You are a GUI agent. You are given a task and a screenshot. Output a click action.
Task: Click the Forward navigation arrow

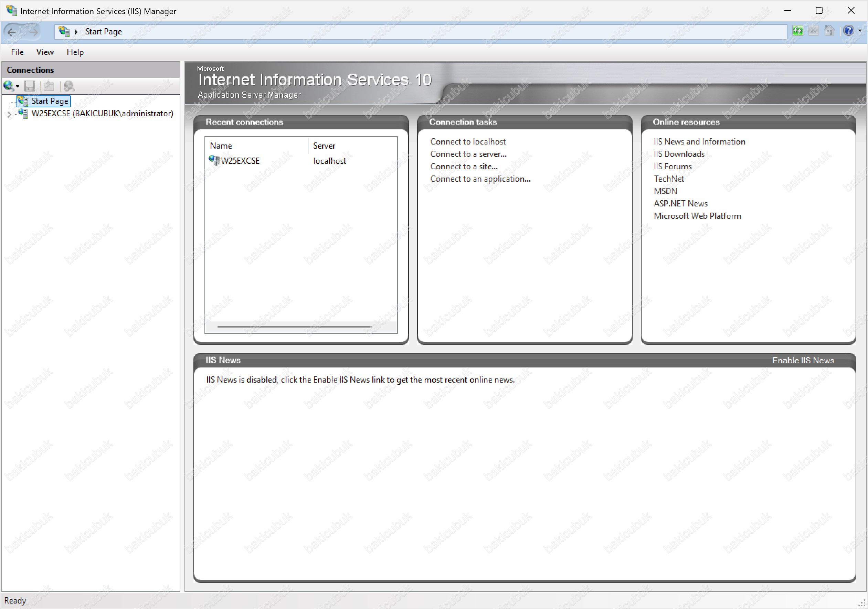(x=33, y=32)
